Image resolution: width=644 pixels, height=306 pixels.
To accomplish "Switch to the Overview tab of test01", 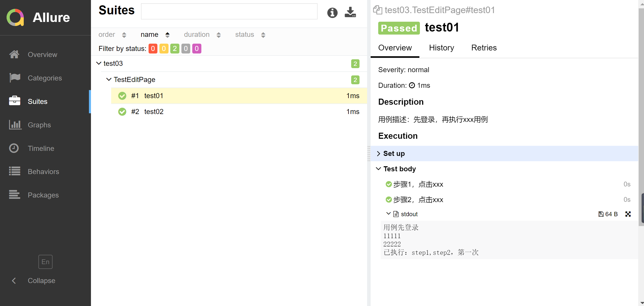I will [x=395, y=48].
